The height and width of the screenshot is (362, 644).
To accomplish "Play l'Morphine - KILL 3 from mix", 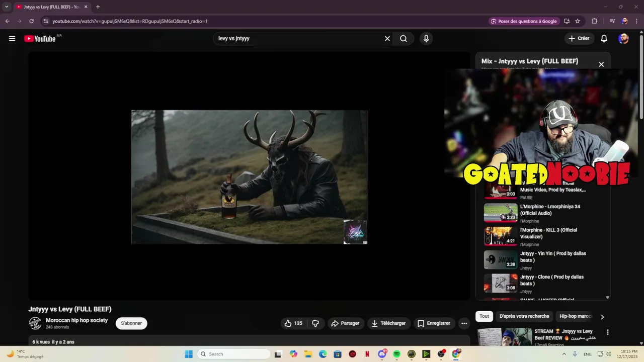I will point(543,236).
